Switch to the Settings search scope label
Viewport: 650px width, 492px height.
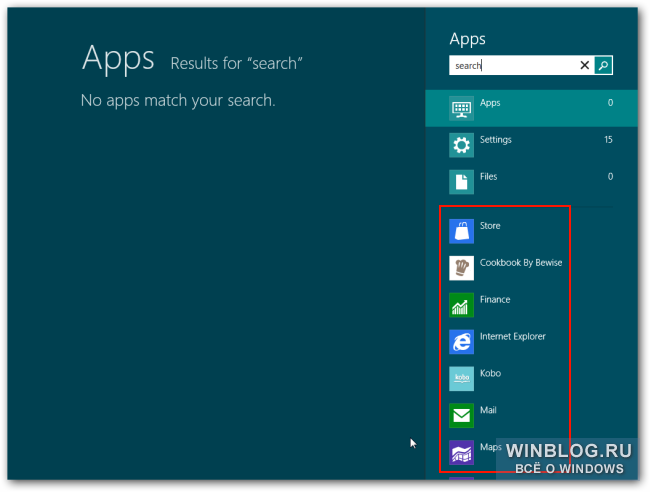tap(495, 140)
